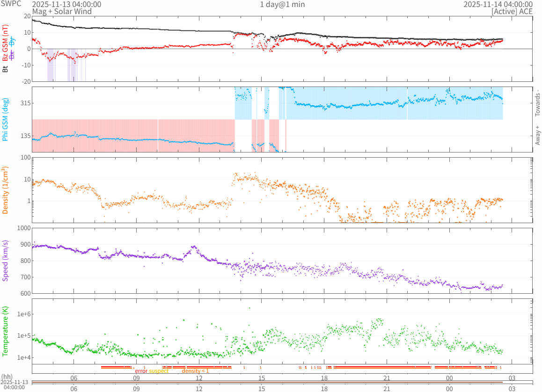
Task: Open the [Active] ACE source selector
Action: pos(512,11)
